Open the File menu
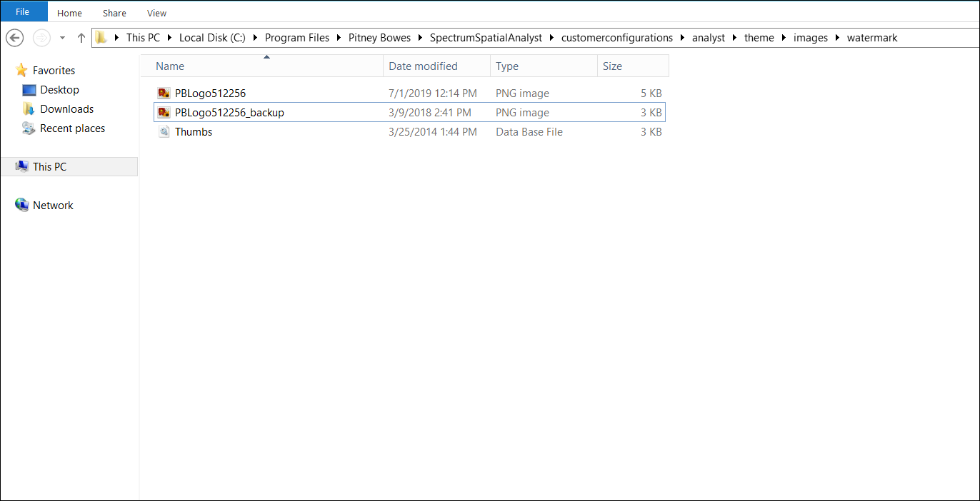This screenshot has height=501, width=980. [x=22, y=11]
